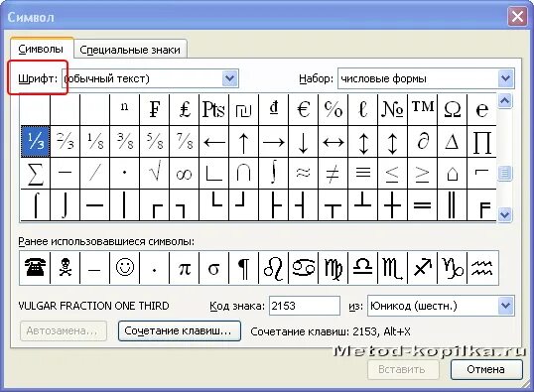This screenshot has height=392, width=534.
Task: Choose the identical to ≡ symbol
Action: point(363,174)
